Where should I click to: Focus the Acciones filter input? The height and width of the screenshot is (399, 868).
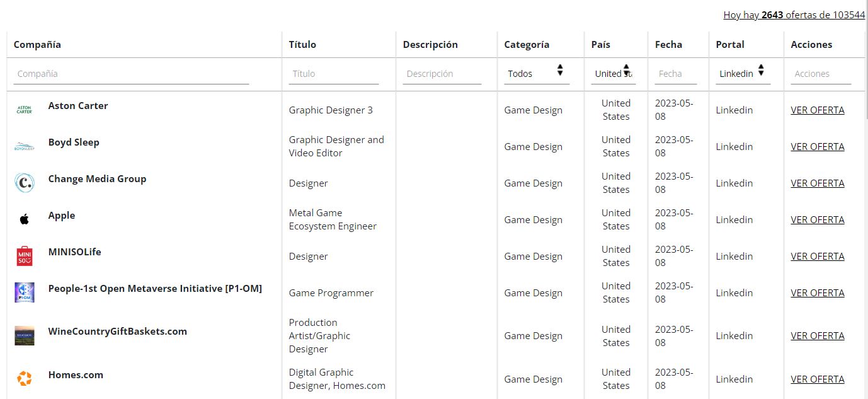[x=821, y=74]
